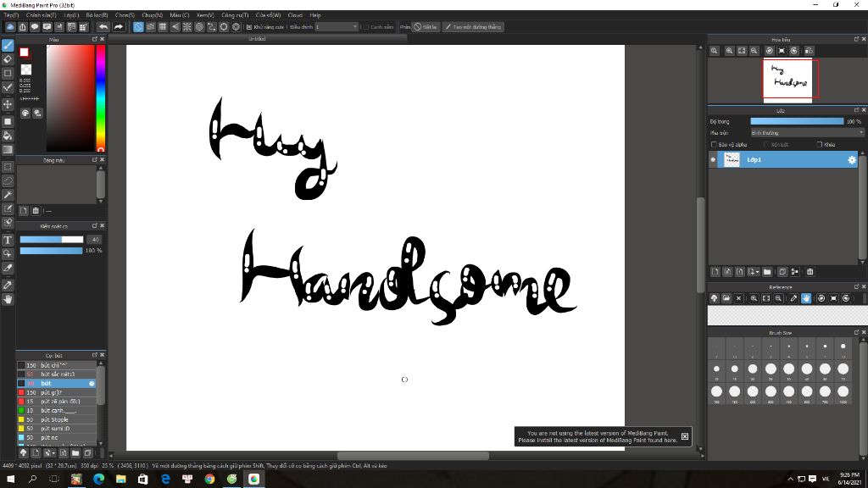Screen dimensions: 868x488
Task: Select the Lasso selection tool
Action: [x=8, y=181]
